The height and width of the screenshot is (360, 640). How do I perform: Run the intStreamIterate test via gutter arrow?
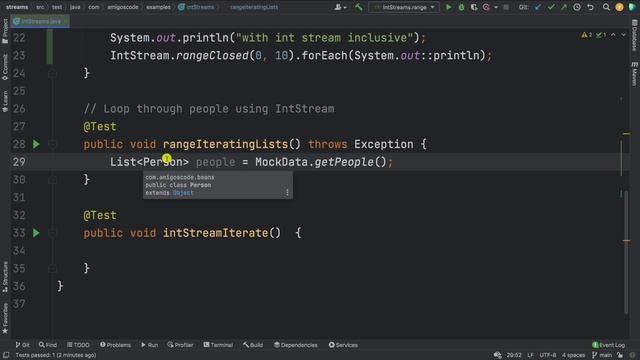click(36, 233)
